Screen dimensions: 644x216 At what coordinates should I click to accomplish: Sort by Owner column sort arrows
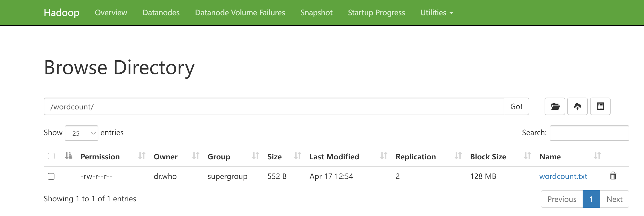(x=196, y=156)
